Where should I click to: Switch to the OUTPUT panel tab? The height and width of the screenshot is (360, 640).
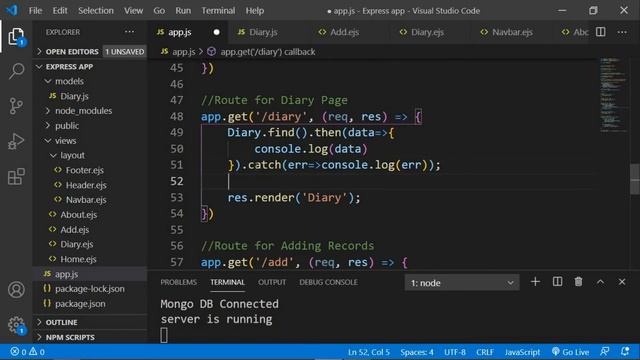point(272,282)
